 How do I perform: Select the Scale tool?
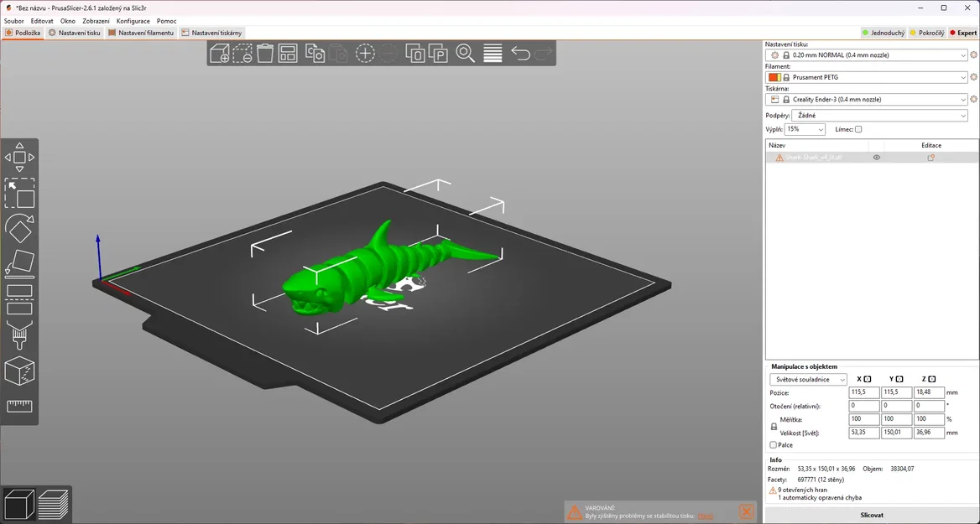tap(19, 193)
